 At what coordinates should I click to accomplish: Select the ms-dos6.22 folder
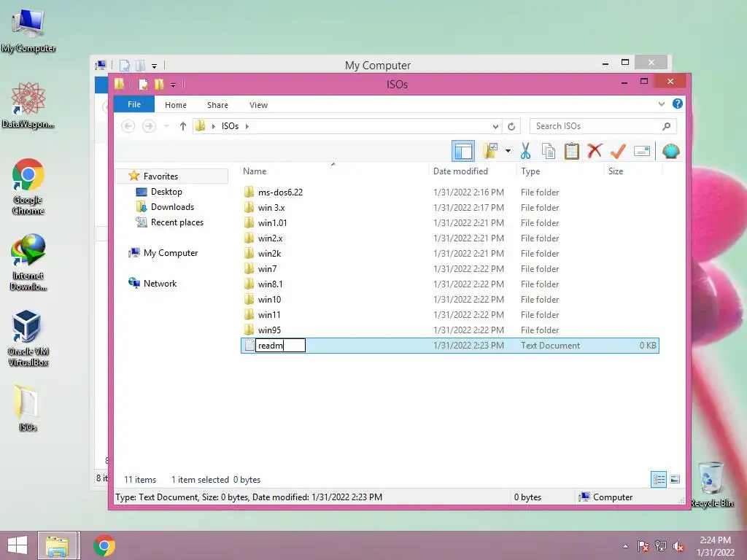pos(280,192)
